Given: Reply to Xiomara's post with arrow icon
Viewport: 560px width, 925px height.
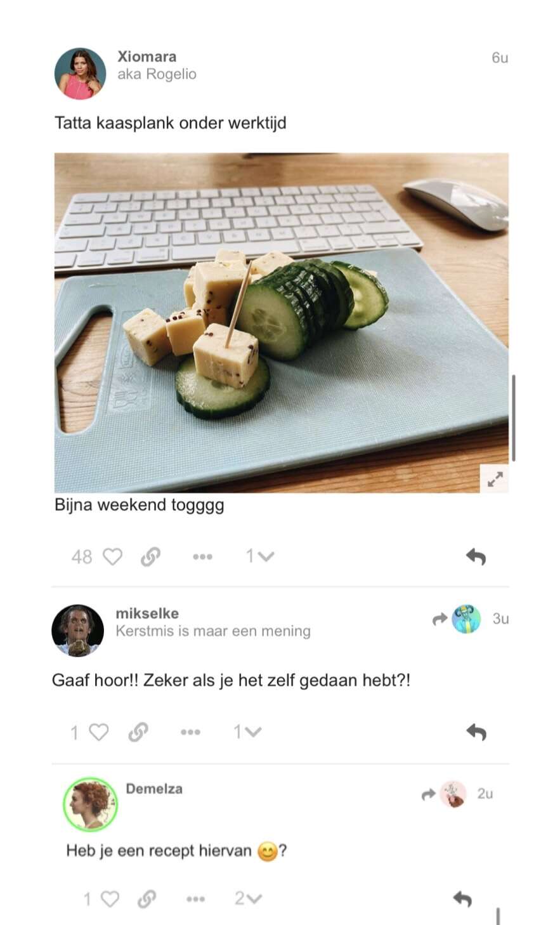Looking at the screenshot, I should pyautogui.click(x=476, y=556).
